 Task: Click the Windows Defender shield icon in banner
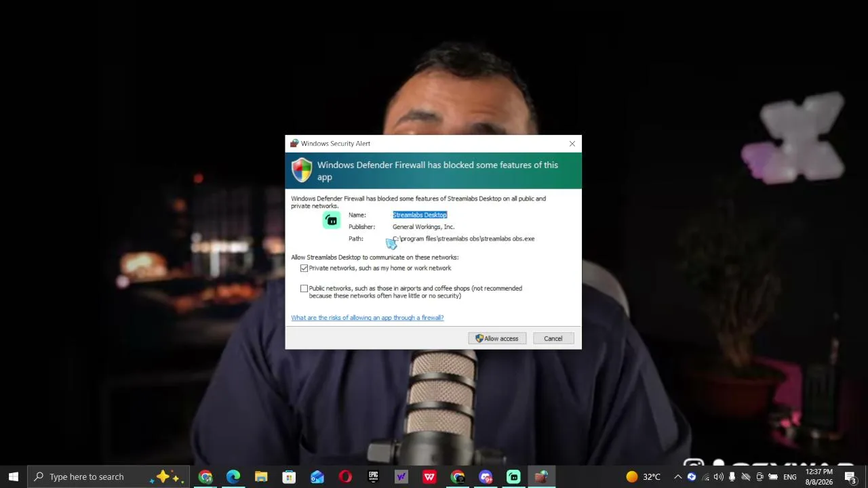pyautogui.click(x=302, y=170)
